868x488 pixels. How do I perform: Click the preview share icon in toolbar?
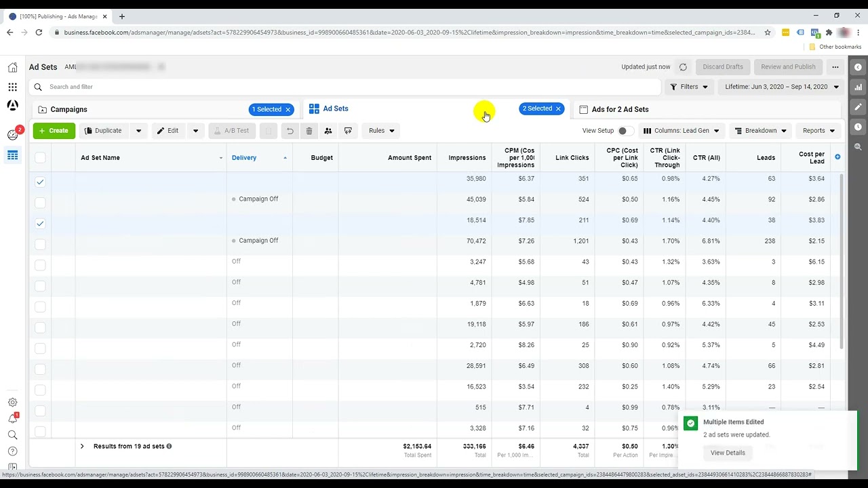[348, 131]
